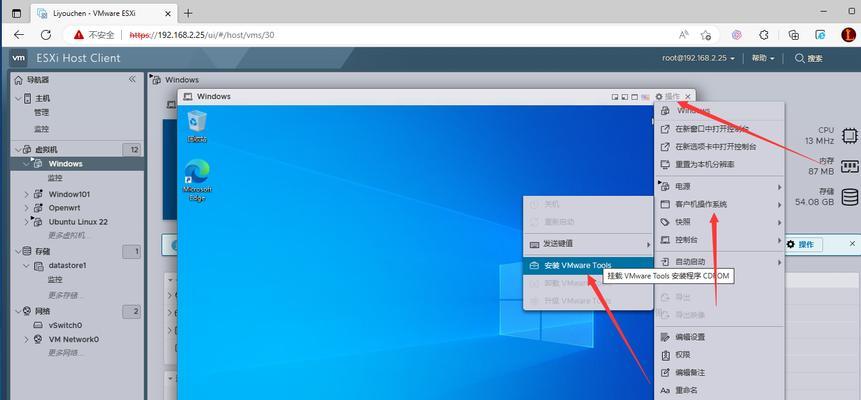
Task: Select 重置为本机分辨率 menu item
Action: 720,164
